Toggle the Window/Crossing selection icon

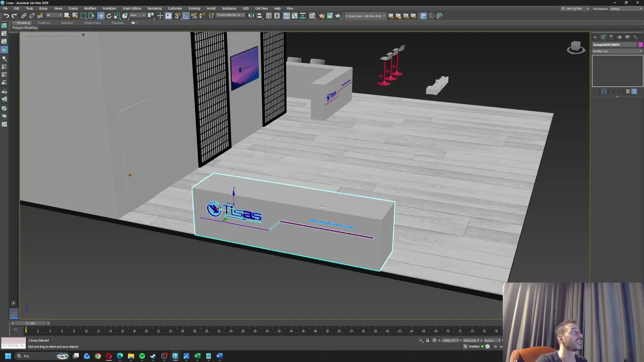coord(92,16)
